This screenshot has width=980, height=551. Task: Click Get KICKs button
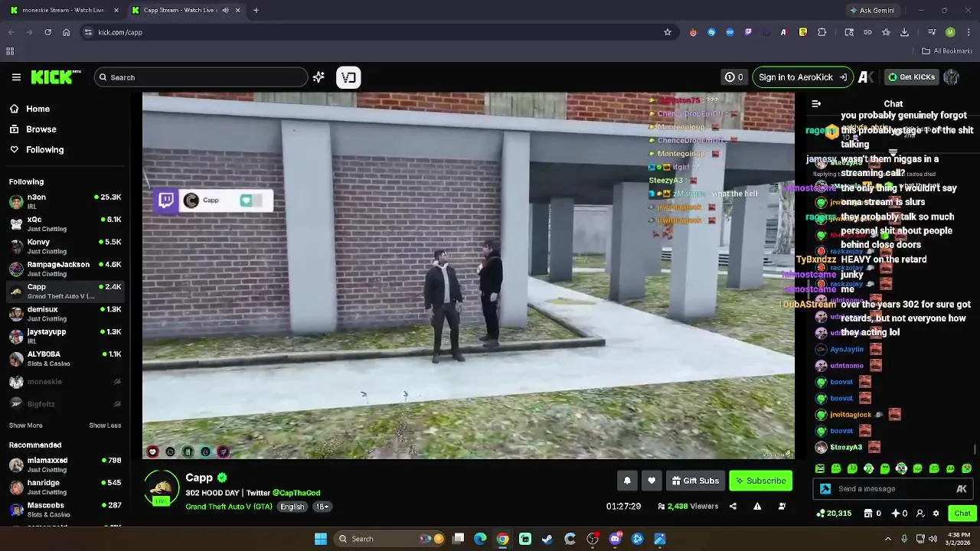point(911,77)
